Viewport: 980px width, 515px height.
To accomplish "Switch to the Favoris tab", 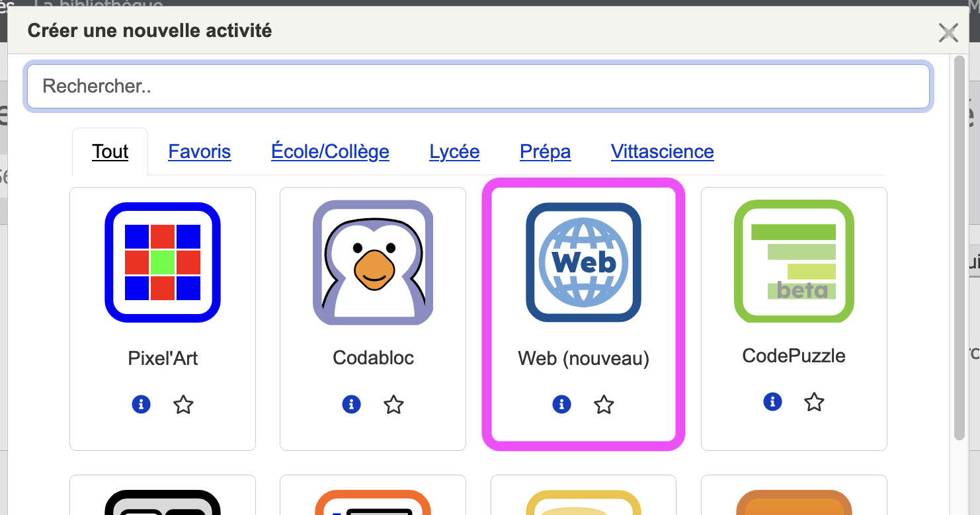I will [200, 151].
